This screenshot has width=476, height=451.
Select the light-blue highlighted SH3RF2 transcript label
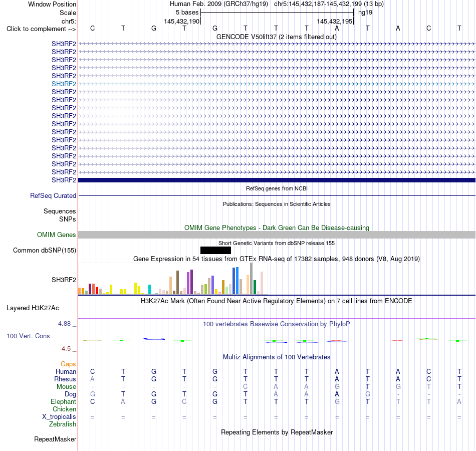coord(64,84)
